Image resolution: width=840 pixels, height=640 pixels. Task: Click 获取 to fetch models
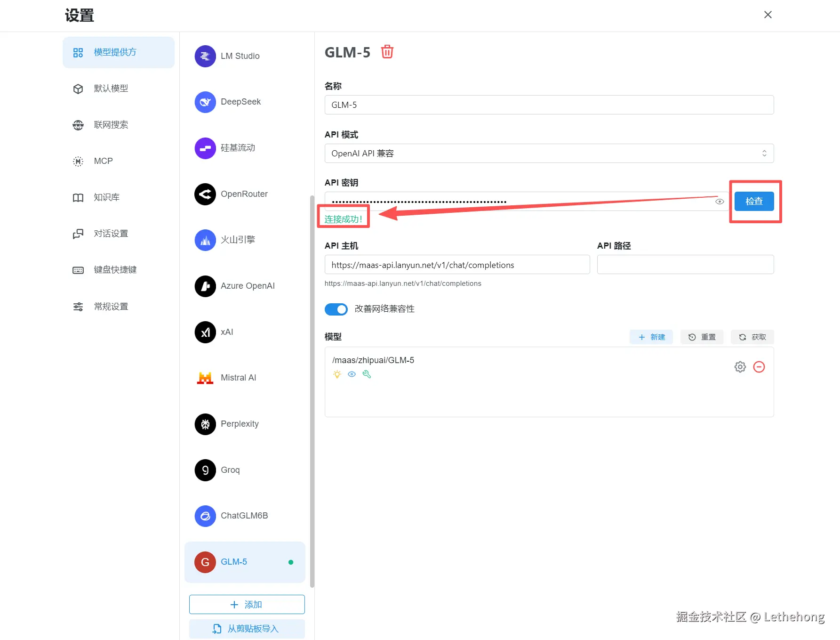tap(752, 337)
